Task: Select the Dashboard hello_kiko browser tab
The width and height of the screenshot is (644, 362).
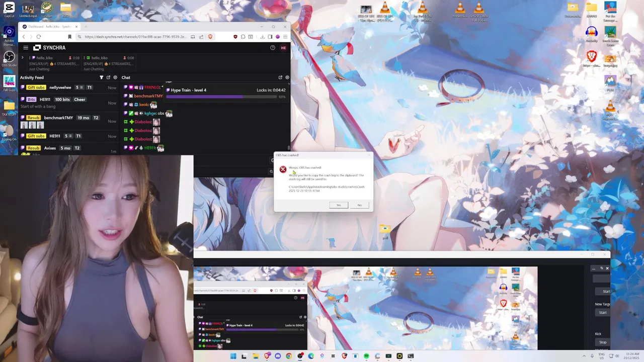Action: [x=49, y=27]
